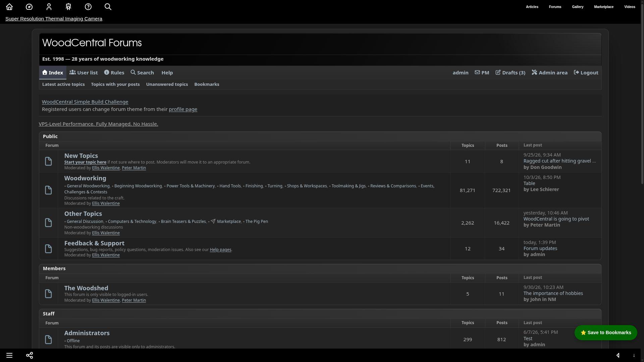Viewport: 644px width, 362px height.
Task: Open the question mark help icon
Action: (x=88, y=7)
